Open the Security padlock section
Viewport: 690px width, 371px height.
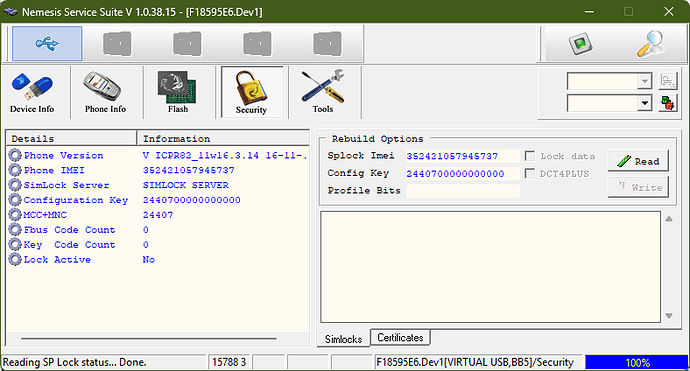[x=251, y=93]
